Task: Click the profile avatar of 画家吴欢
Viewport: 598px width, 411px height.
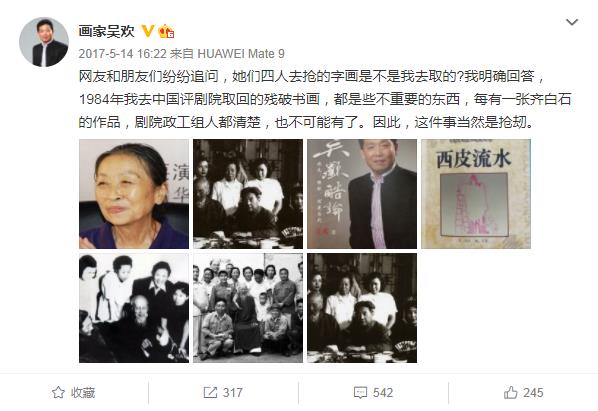Action: tap(44, 42)
